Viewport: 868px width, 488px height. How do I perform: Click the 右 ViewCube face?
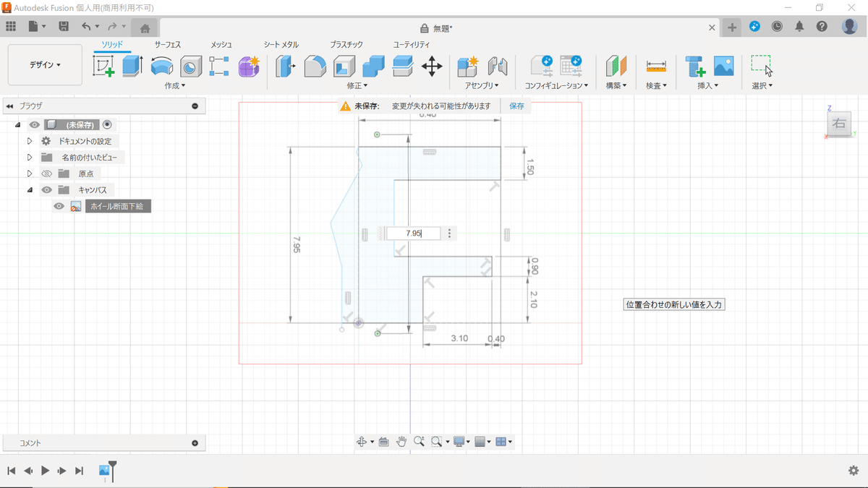839,124
